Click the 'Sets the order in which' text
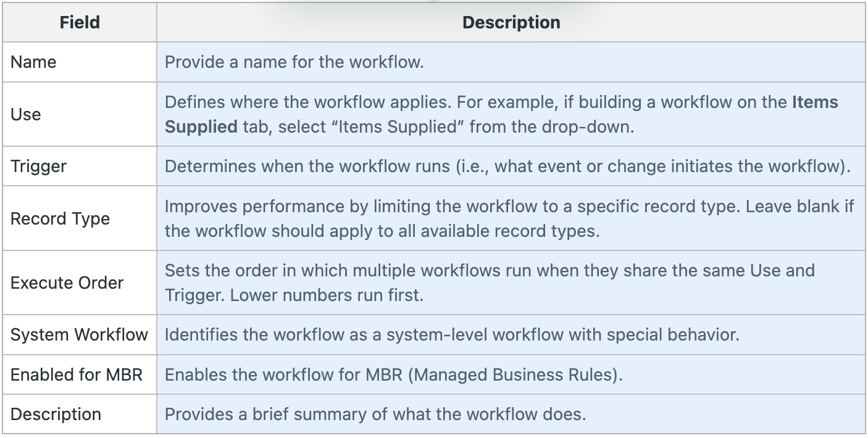This screenshot has width=868, height=438. point(260,270)
